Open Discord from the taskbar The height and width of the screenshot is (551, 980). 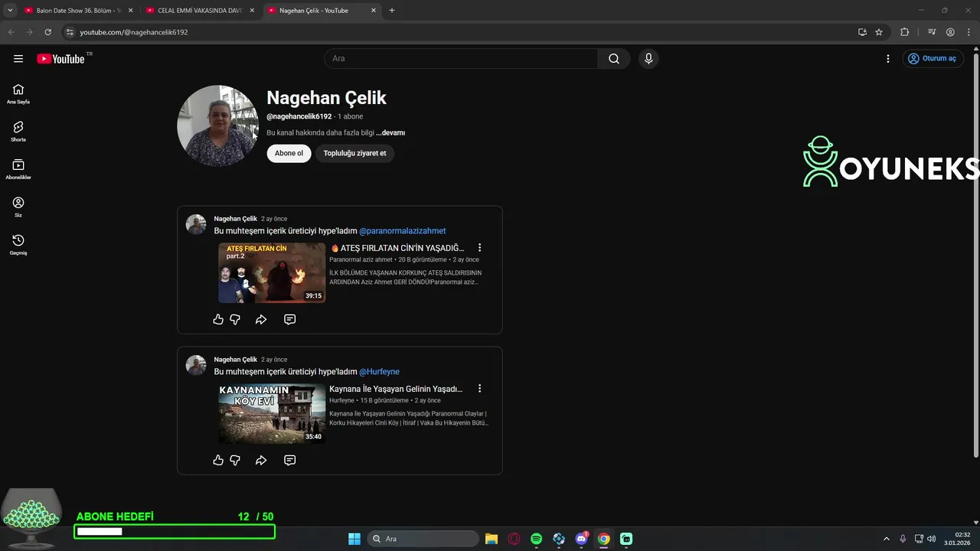[581, 539]
